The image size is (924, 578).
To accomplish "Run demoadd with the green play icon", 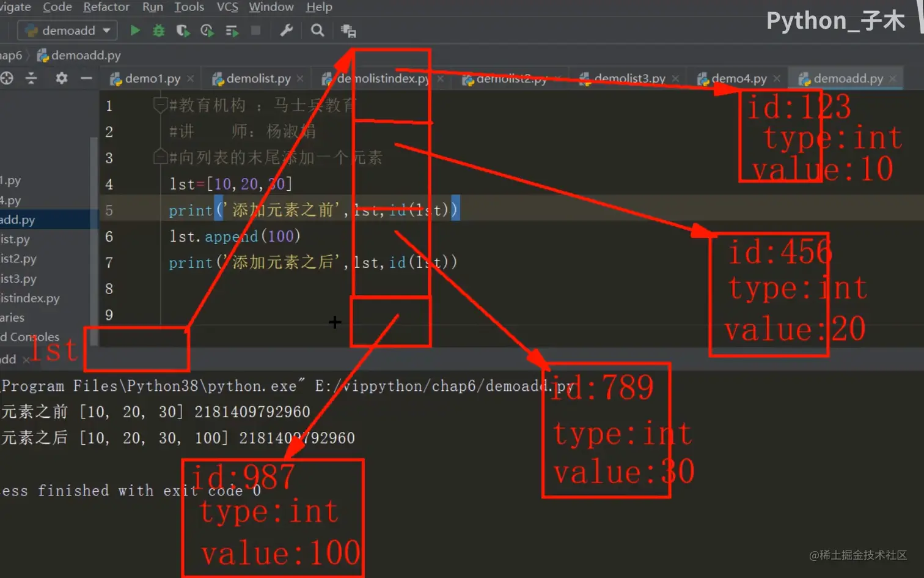I will 135,30.
